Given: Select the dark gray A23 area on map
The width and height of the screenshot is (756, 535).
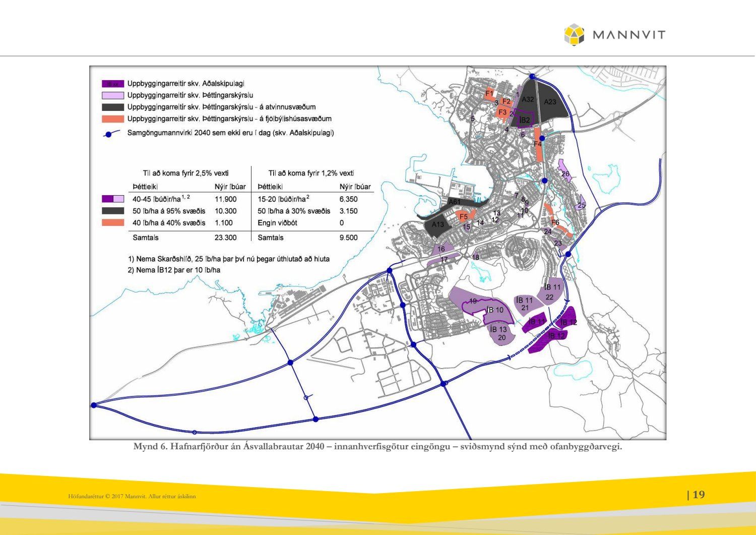Looking at the screenshot, I should coord(552,101).
